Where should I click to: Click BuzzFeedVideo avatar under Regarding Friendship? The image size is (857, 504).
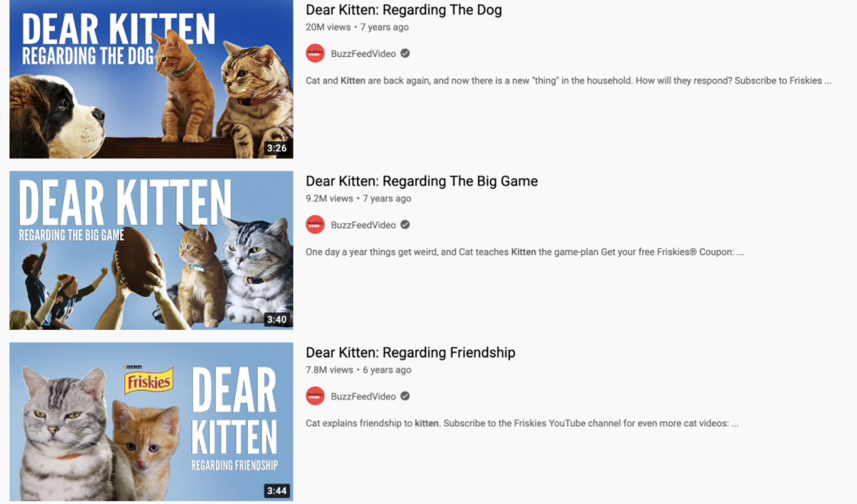tap(315, 396)
